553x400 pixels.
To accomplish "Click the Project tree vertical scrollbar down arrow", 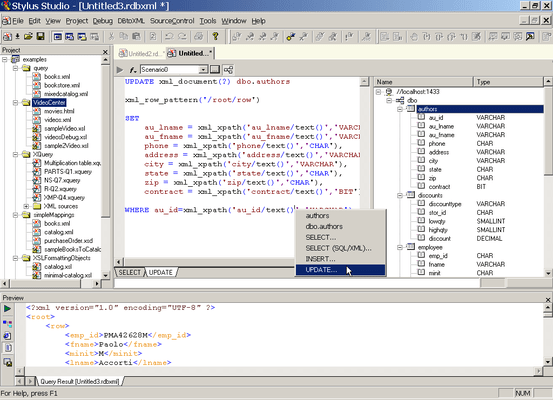I will 105,275.
